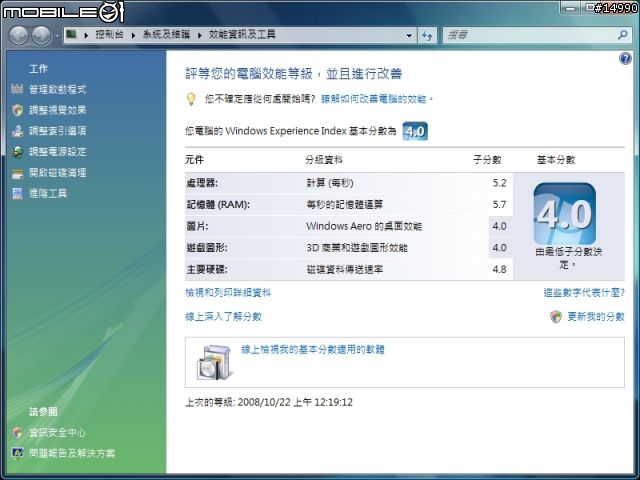Click the shield icon beside 調整視覺效果
This screenshot has width=640, height=480.
17,110
